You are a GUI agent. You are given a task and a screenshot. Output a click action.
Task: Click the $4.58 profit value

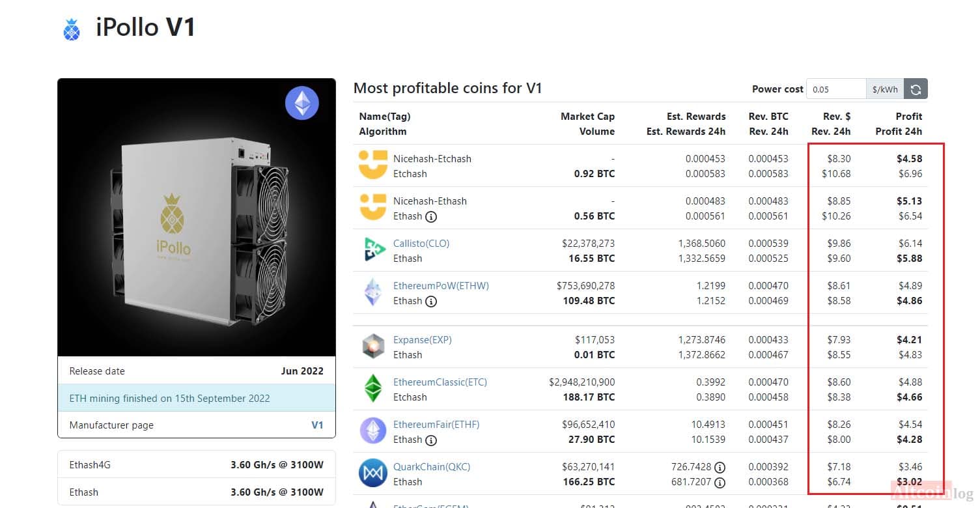[x=909, y=159]
